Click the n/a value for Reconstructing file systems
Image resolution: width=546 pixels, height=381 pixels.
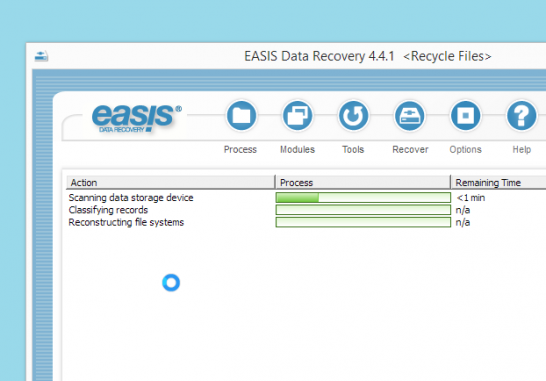[463, 222]
